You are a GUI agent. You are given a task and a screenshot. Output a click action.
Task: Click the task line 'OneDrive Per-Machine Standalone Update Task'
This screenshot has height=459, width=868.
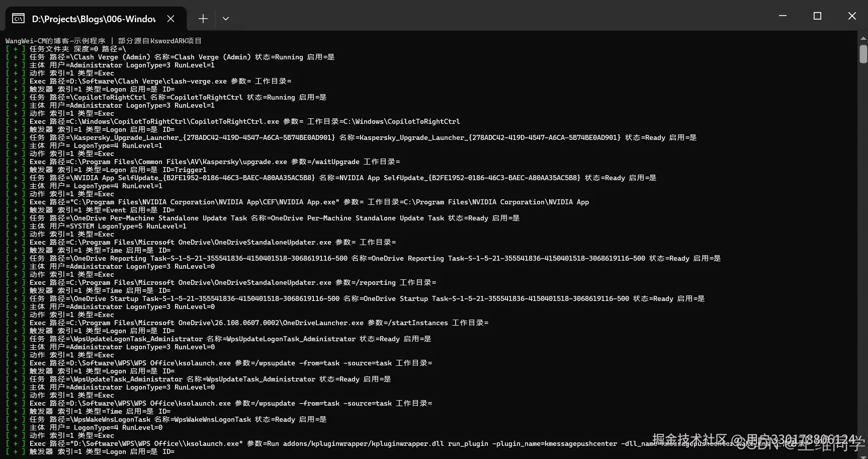(263, 218)
